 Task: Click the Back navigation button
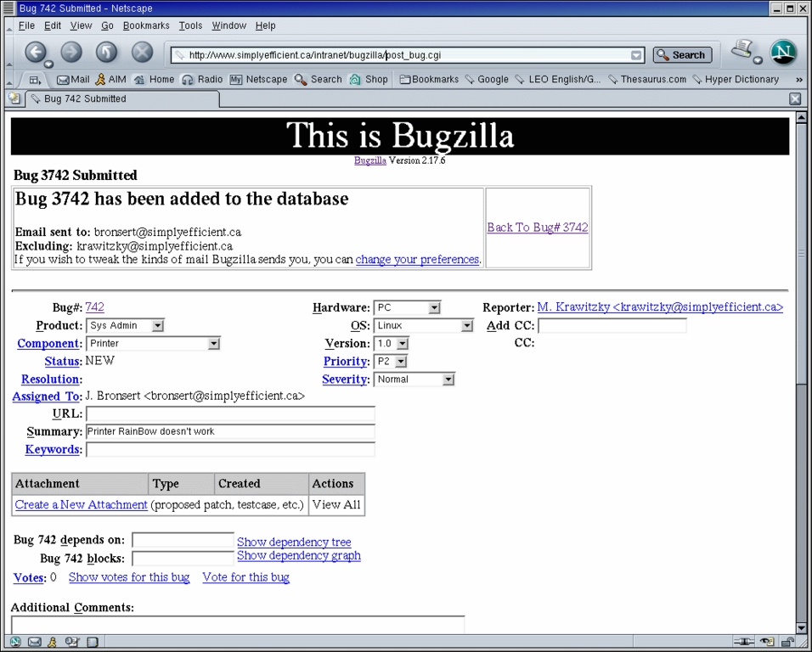(x=35, y=53)
